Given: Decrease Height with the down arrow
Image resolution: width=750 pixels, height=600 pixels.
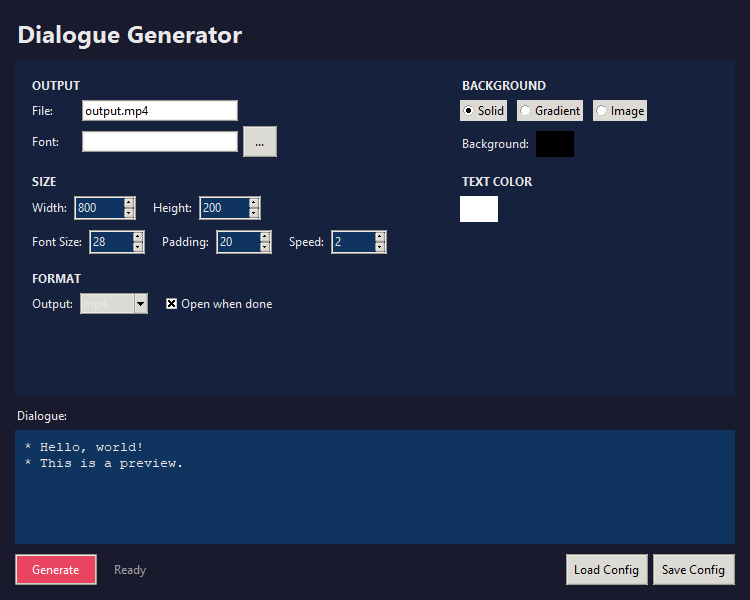Looking at the screenshot, I should tap(254, 213).
